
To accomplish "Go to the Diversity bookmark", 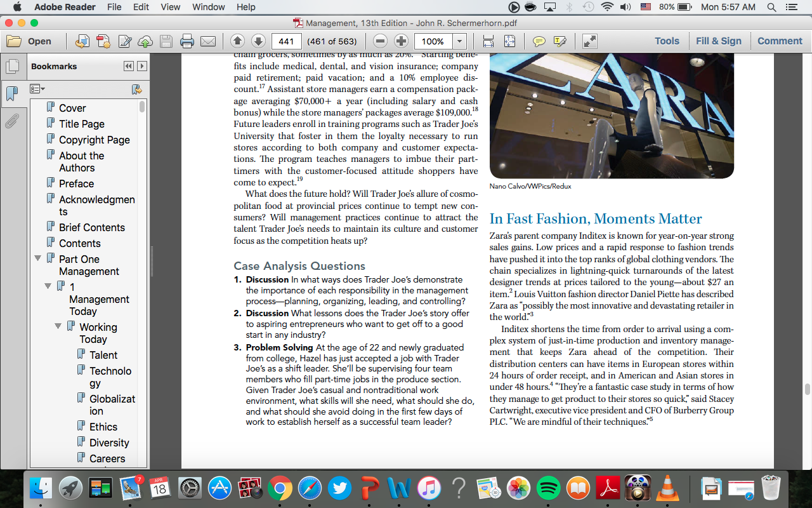I will [x=109, y=443].
